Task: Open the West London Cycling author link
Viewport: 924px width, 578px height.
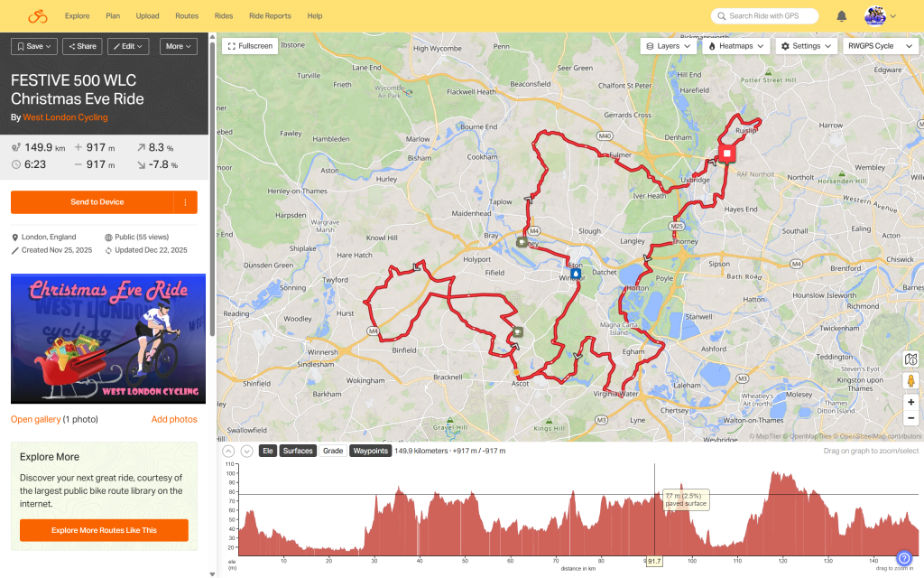Action: 65,117
